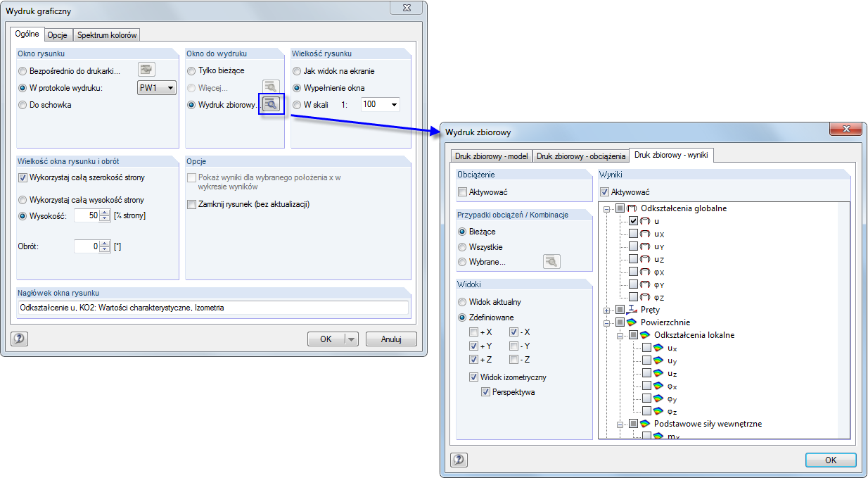Screen dimensions: 868x478
Task: Toggle the +Y view checkbox
Action: click(x=474, y=346)
